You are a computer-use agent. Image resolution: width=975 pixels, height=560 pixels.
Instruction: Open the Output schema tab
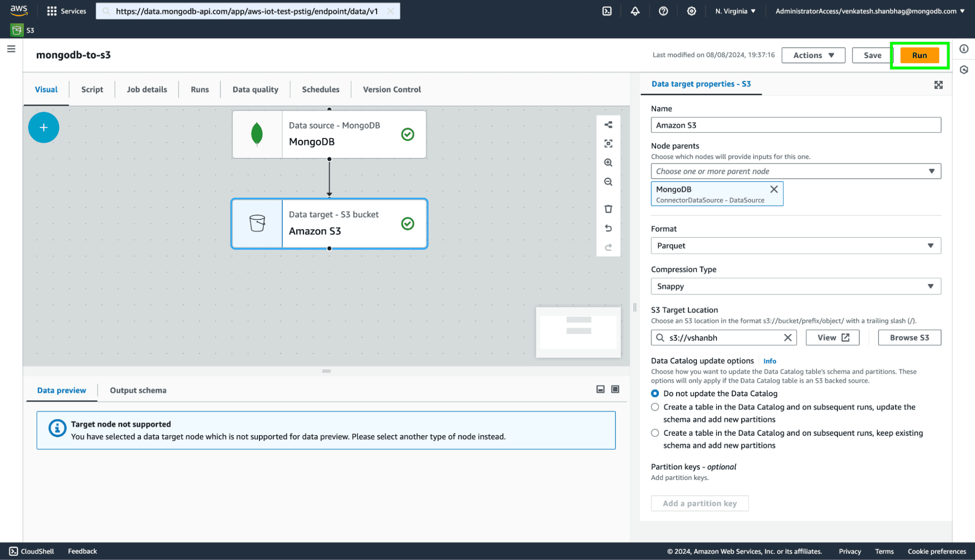click(138, 390)
